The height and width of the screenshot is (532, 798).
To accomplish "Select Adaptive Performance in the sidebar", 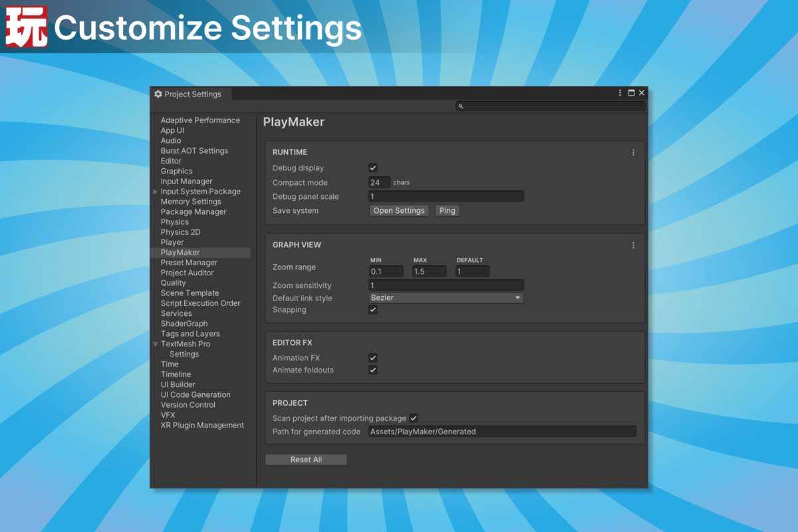I will [200, 120].
